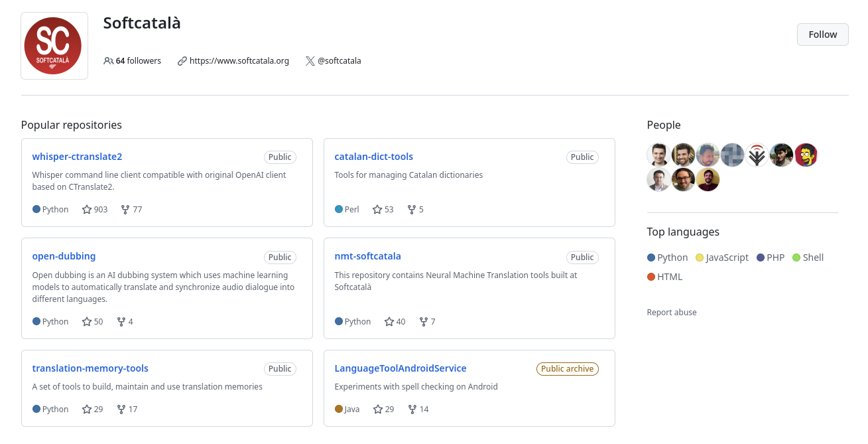The height and width of the screenshot is (444, 868).
Task: Click the People heading
Action: click(x=664, y=125)
